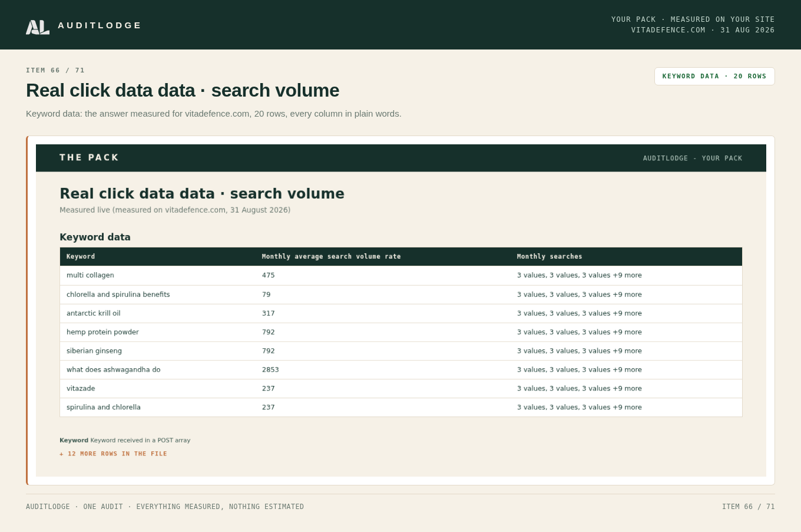Click the monthly searches cell in the vitazade row
Viewport: 801px width, 532px height.
[580, 389]
